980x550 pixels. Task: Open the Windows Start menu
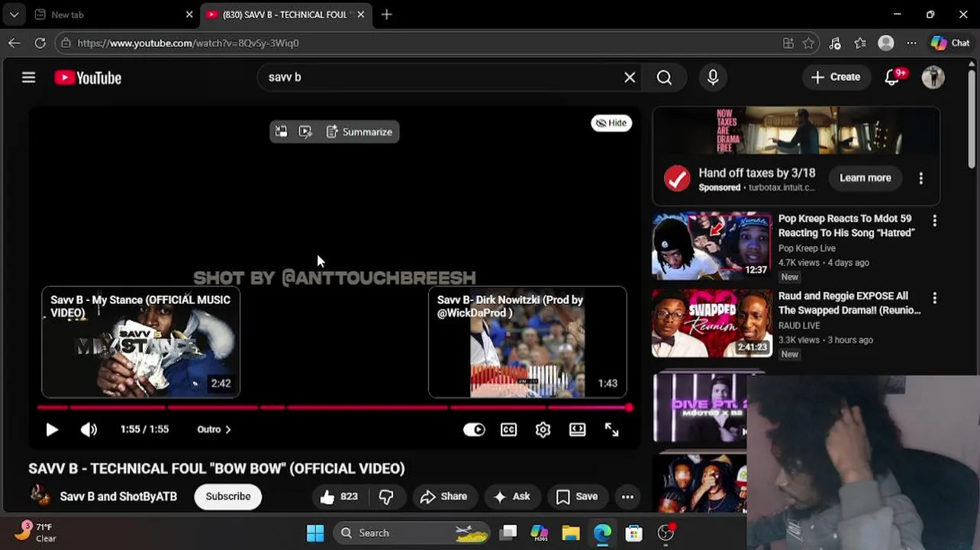pos(315,533)
